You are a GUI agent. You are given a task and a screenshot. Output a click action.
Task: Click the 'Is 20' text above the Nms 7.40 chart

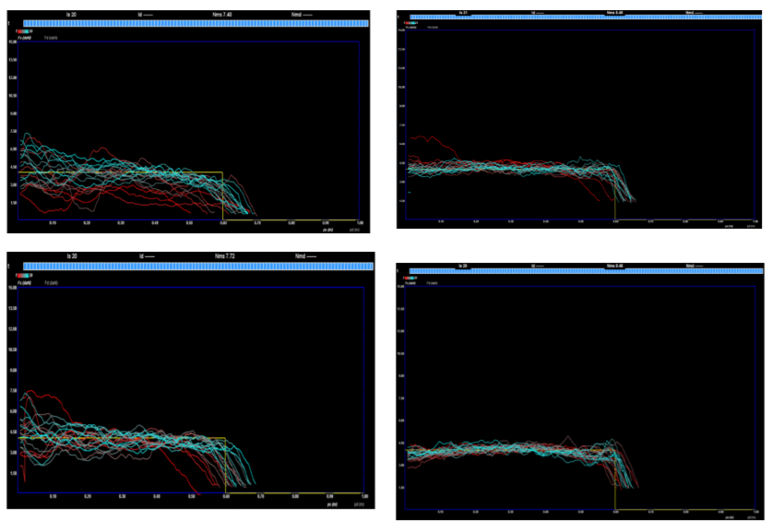[x=71, y=15]
